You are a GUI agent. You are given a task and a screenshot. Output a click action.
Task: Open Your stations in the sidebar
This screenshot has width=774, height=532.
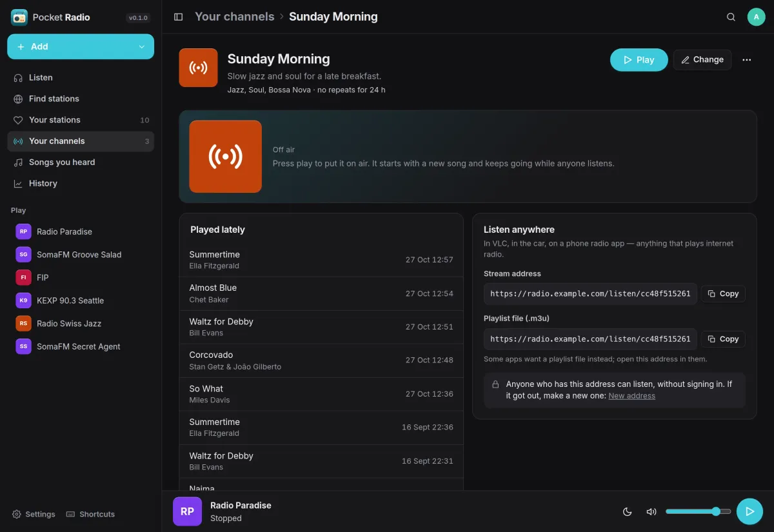pos(81,120)
